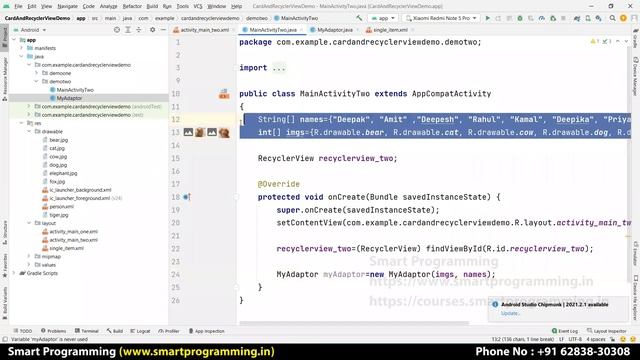The width and height of the screenshot is (640, 360).
Task: Open the Build menu
Action: (152, 6)
